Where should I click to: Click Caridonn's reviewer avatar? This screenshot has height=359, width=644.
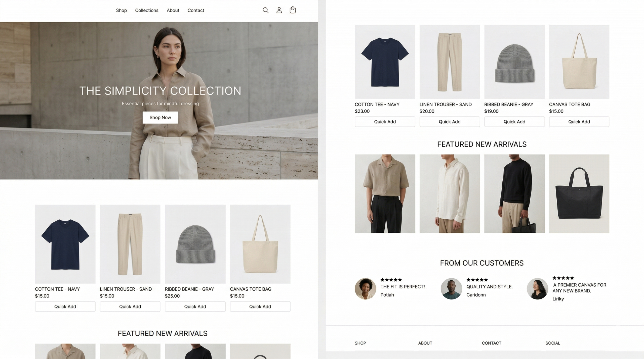pyautogui.click(x=451, y=289)
